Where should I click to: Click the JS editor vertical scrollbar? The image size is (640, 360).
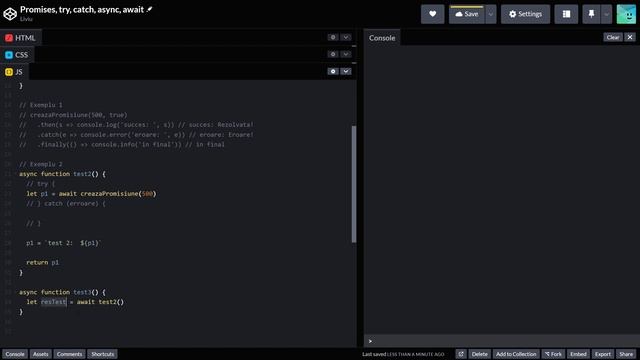tap(354, 184)
